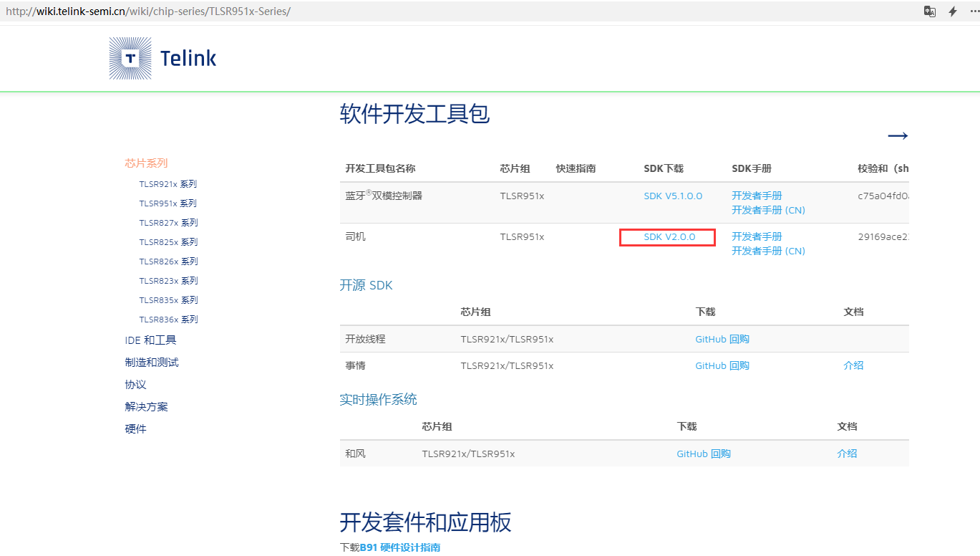Image resolution: width=980 pixels, height=556 pixels.
Task: Open 硬件 sidebar section
Action: click(135, 429)
